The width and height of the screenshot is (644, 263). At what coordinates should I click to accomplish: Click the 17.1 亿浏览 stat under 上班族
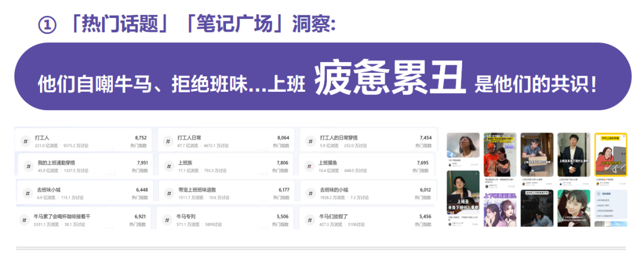[188, 171]
